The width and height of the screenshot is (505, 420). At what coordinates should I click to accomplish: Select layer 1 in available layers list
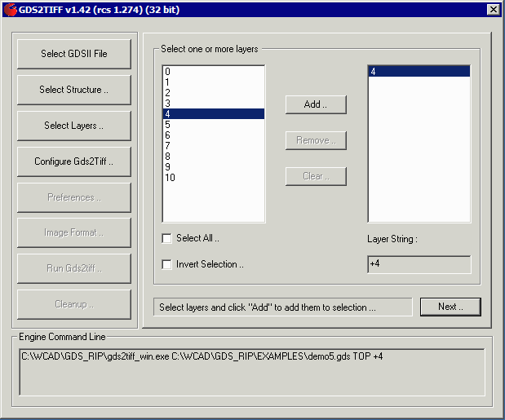tap(214, 82)
